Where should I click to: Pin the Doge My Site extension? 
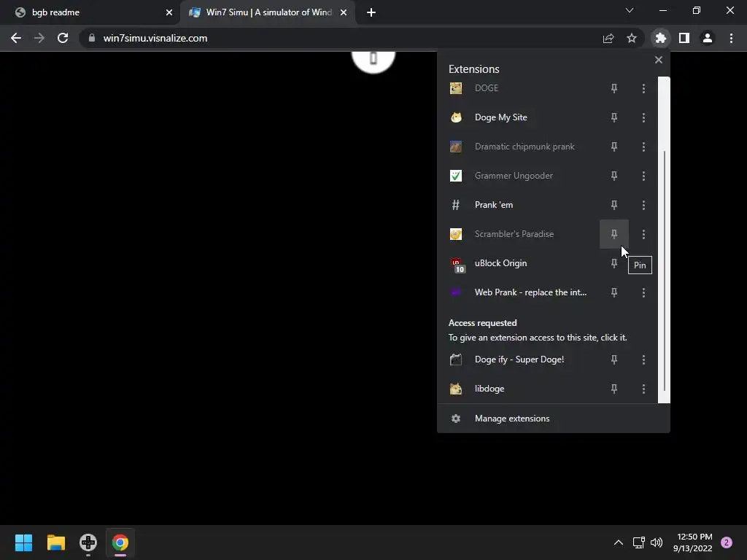coord(614,117)
